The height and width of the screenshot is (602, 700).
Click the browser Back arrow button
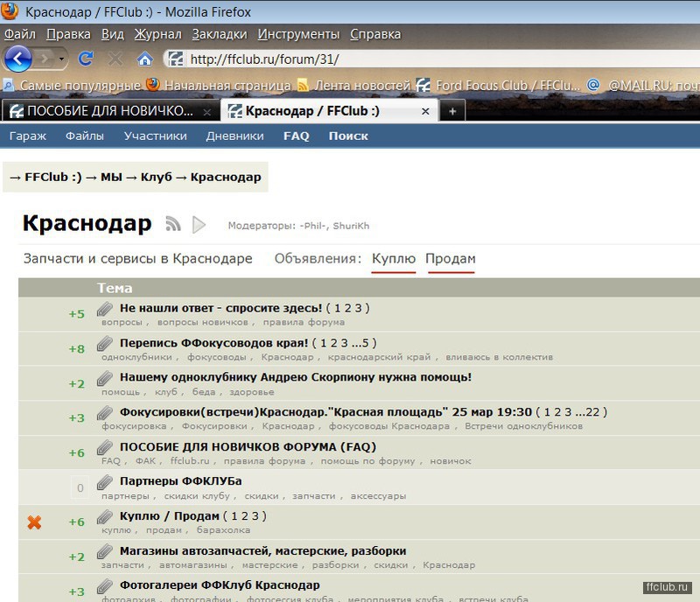(17, 59)
